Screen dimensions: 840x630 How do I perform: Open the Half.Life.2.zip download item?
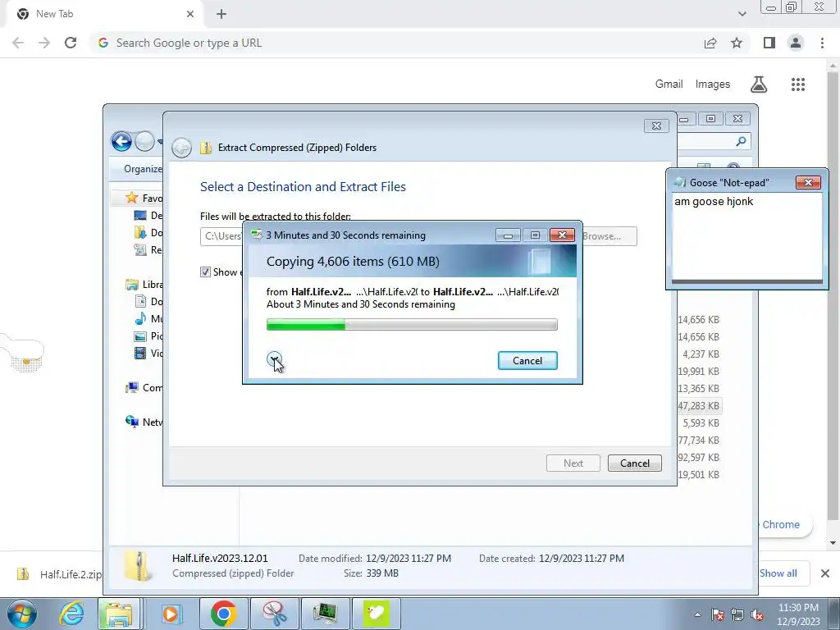(x=59, y=574)
